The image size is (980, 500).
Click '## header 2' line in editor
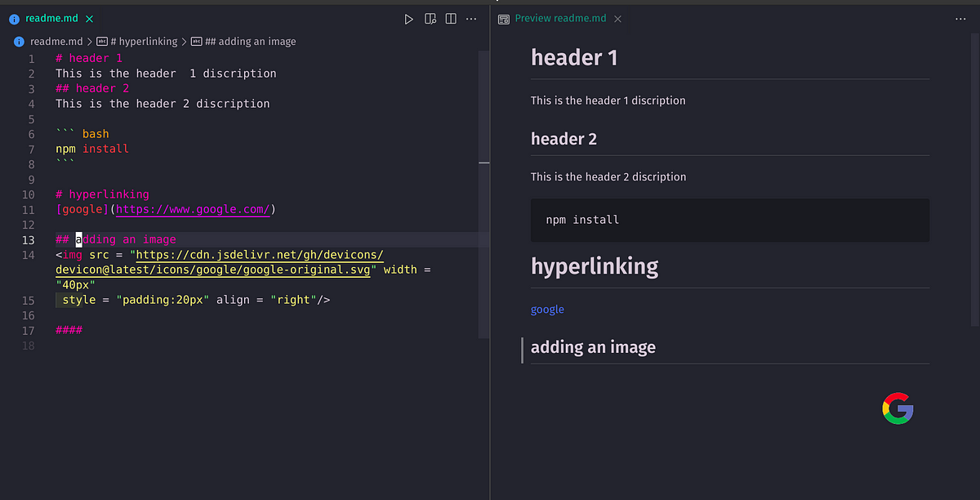pos(92,88)
